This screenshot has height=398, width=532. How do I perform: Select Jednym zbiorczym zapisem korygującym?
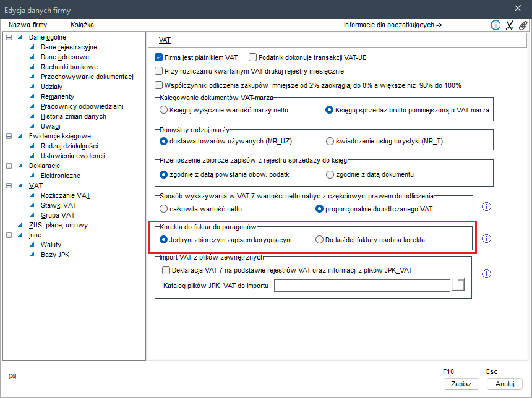[x=163, y=240]
